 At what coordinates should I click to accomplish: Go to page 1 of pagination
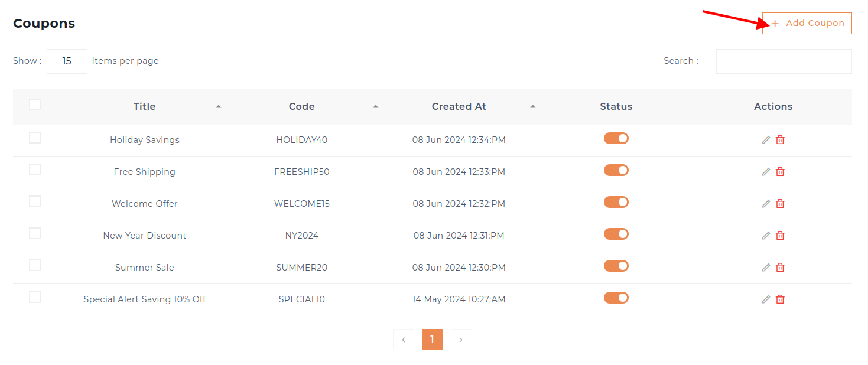click(432, 340)
